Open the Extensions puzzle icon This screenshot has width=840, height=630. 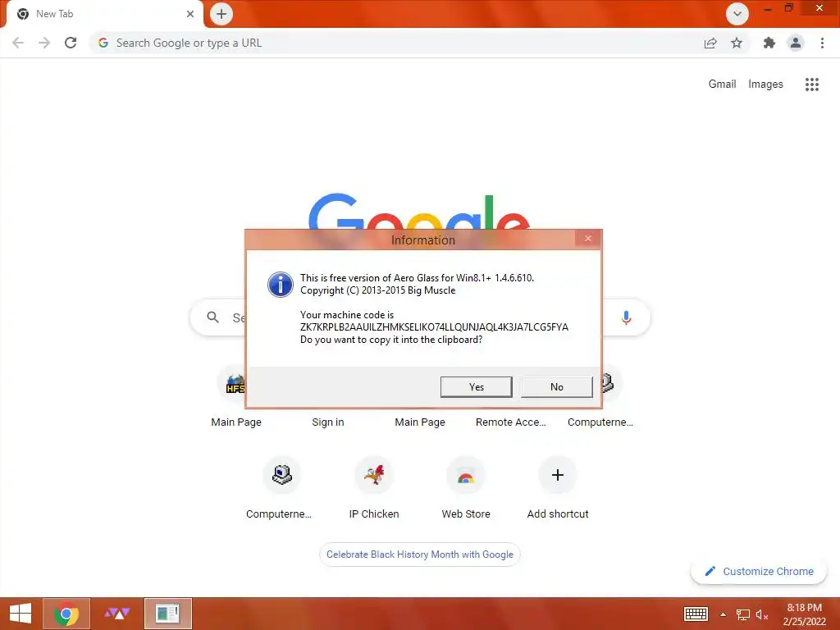[769, 43]
